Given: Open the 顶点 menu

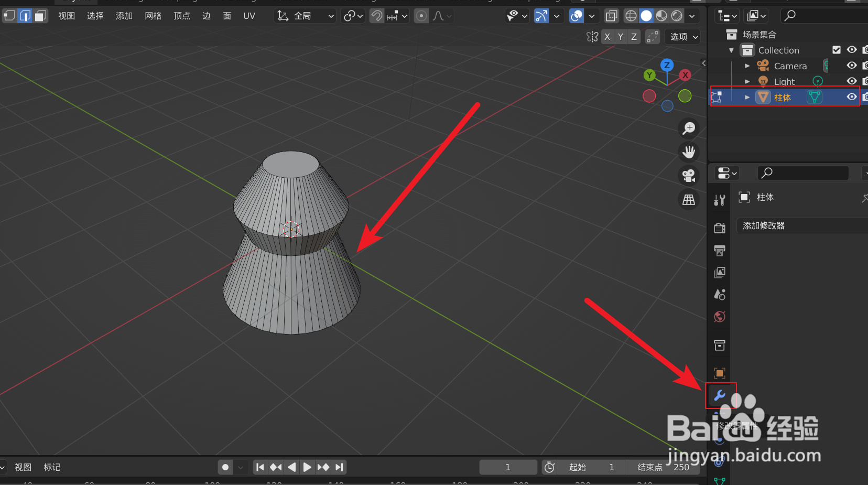Looking at the screenshot, I should click(x=182, y=16).
